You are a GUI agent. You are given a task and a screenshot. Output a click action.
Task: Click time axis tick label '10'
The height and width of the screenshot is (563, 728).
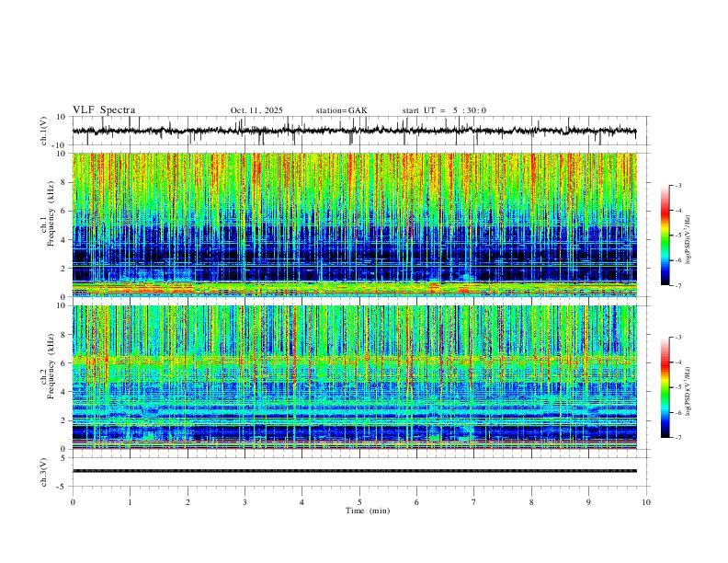646,502
